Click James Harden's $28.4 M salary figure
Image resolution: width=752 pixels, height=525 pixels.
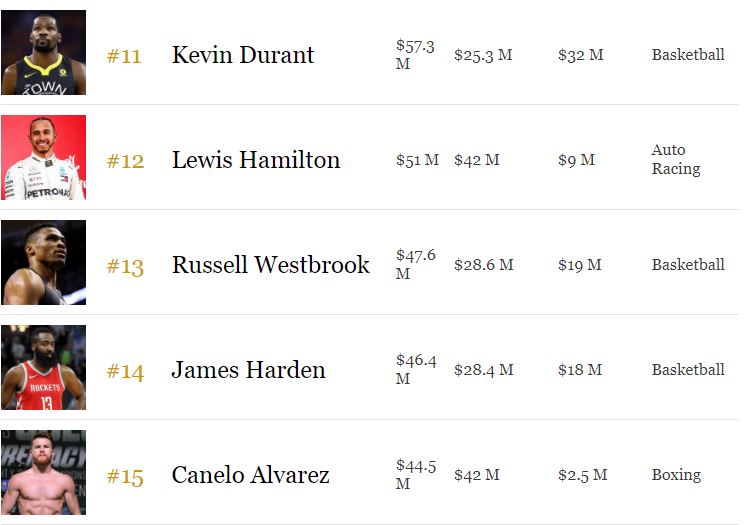[483, 369]
